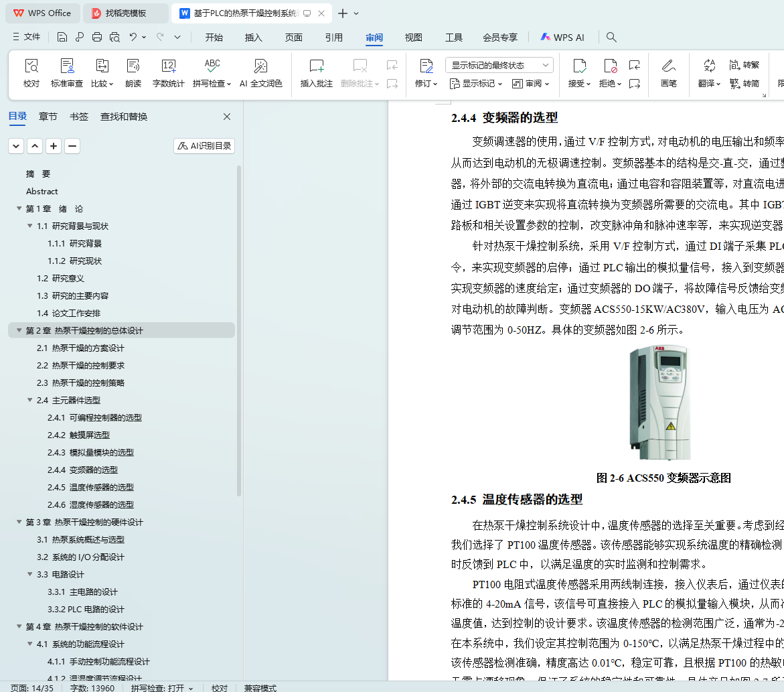Switch to 章节 navigation tab
Screen dimensions: 784x692
[x=48, y=117]
